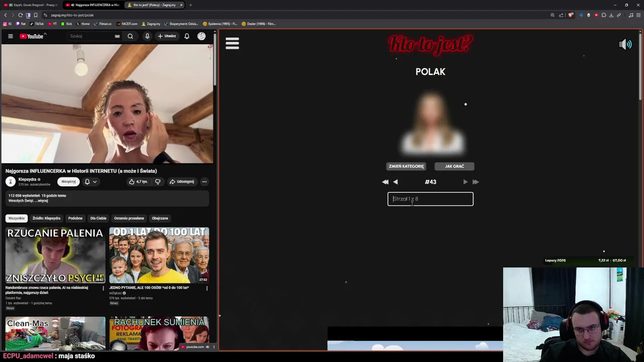This screenshot has height=362, width=644.
Task: Open the hamburger menu on Zagraj.my game
Action: pos(232,43)
